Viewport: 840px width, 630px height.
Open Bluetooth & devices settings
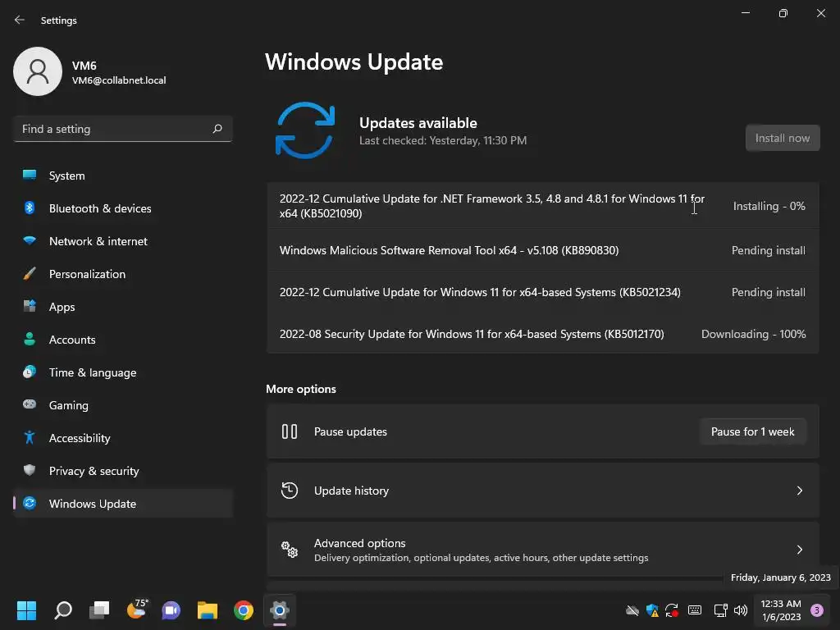point(123,208)
